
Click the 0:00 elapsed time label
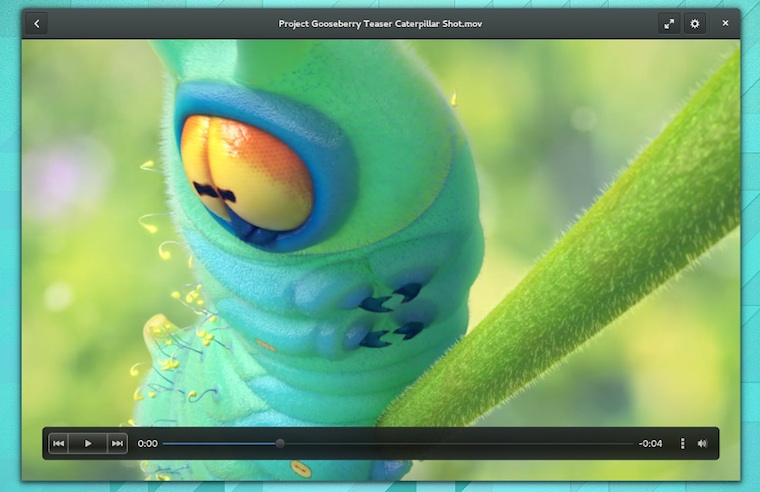coord(148,443)
